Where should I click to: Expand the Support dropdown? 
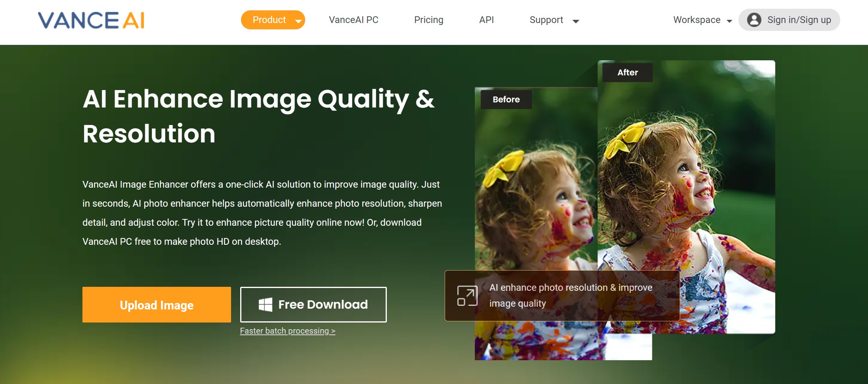tap(546, 20)
